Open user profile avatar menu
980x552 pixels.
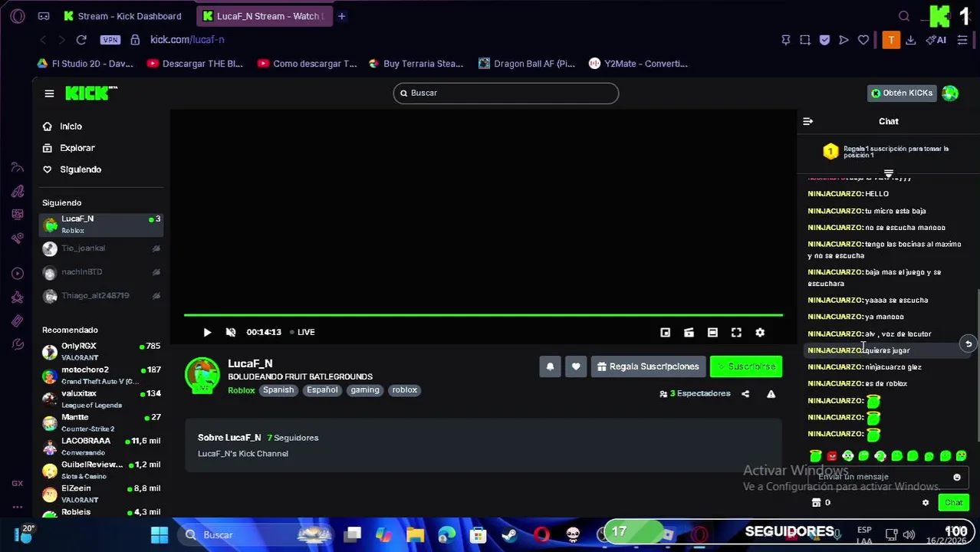tap(950, 93)
